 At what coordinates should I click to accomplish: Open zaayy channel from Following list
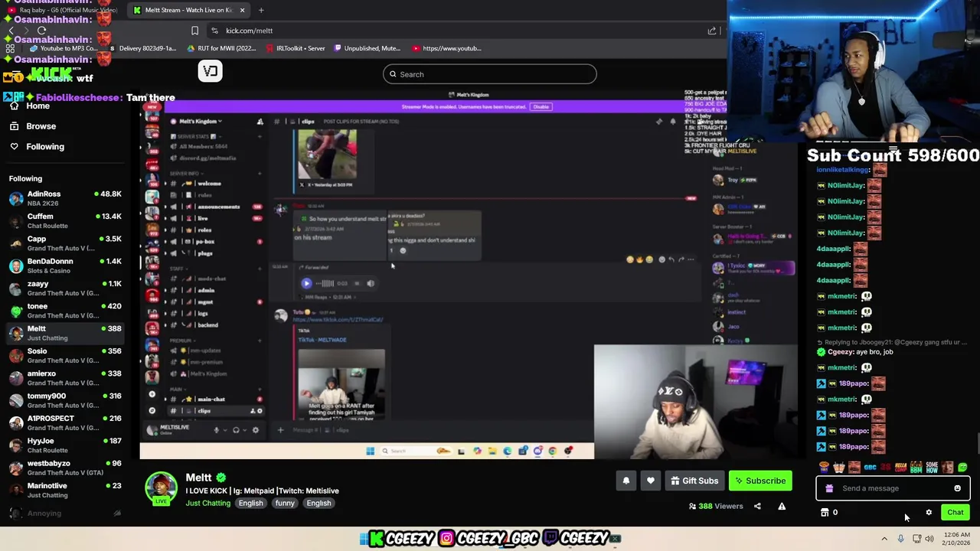[x=65, y=288]
